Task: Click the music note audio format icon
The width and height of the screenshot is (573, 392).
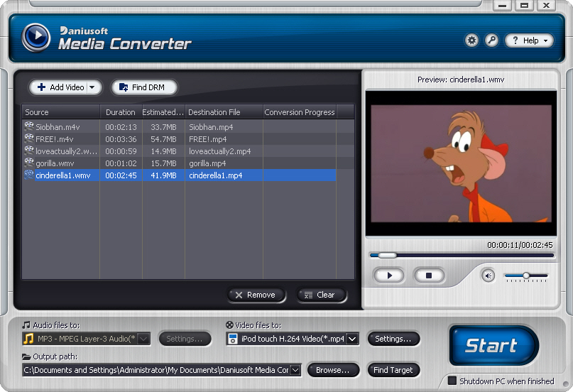Action: 28,339
